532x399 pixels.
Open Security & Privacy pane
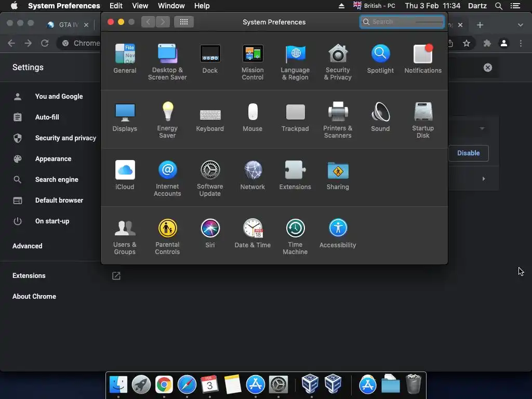pos(338,62)
